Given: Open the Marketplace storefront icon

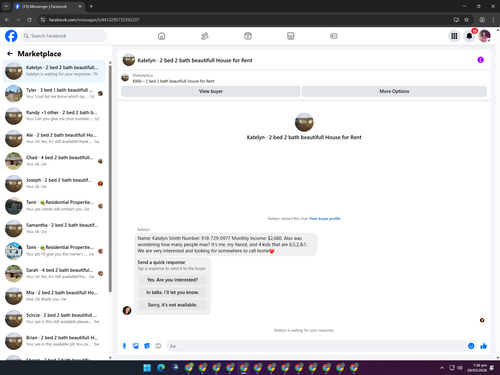Looking at the screenshot, I should point(291,36).
